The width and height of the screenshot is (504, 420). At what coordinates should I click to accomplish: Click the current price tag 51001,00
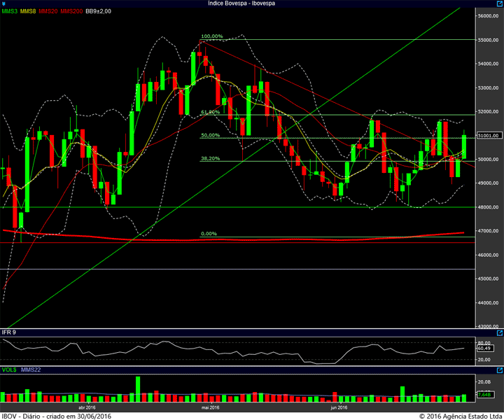coord(489,136)
